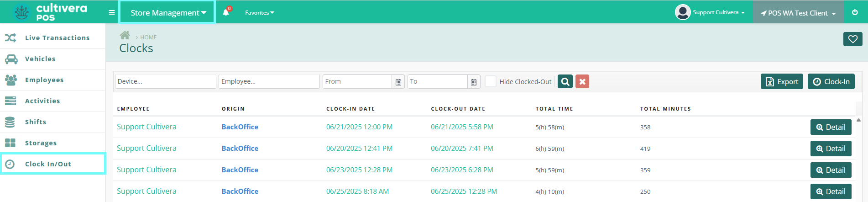Open the notifications bell
This screenshot has height=202, width=868.
226,12
